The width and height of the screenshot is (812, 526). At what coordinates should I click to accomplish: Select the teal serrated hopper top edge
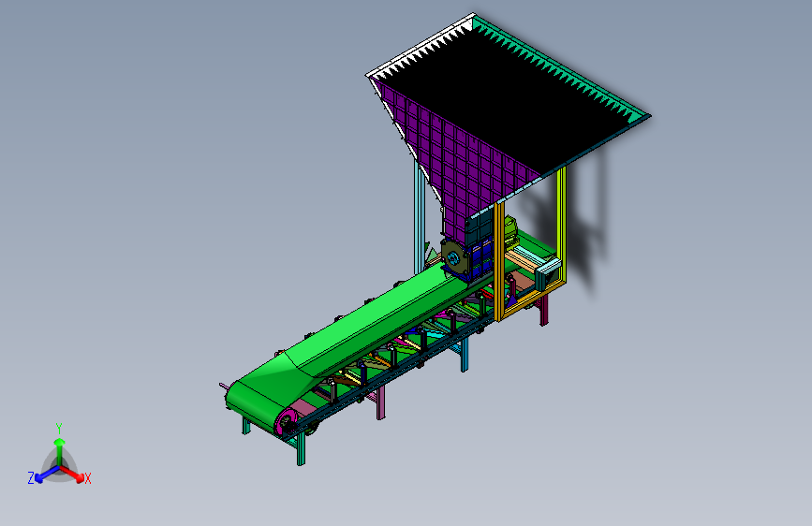click(x=562, y=67)
